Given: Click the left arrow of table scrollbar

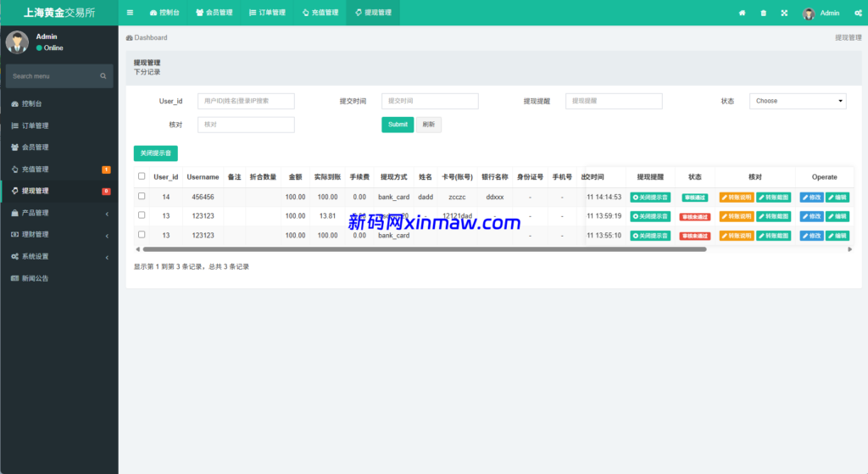Looking at the screenshot, I should pyautogui.click(x=138, y=249).
